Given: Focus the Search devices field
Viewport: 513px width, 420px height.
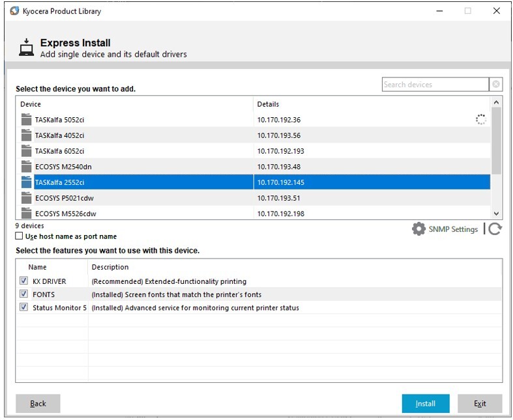Looking at the screenshot, I should click(x=435, y=85).
